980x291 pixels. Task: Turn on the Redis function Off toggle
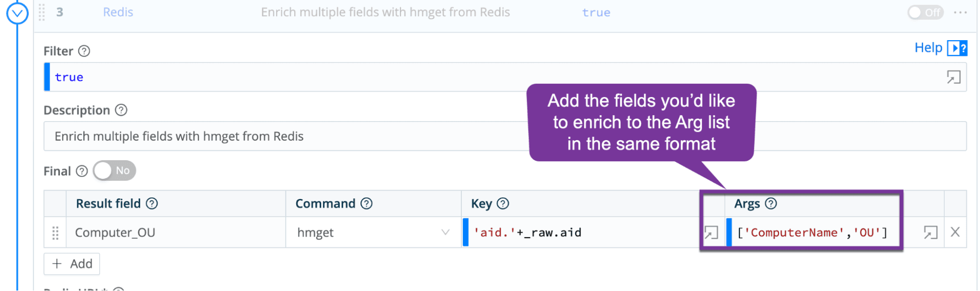click(x=925, y=12)
